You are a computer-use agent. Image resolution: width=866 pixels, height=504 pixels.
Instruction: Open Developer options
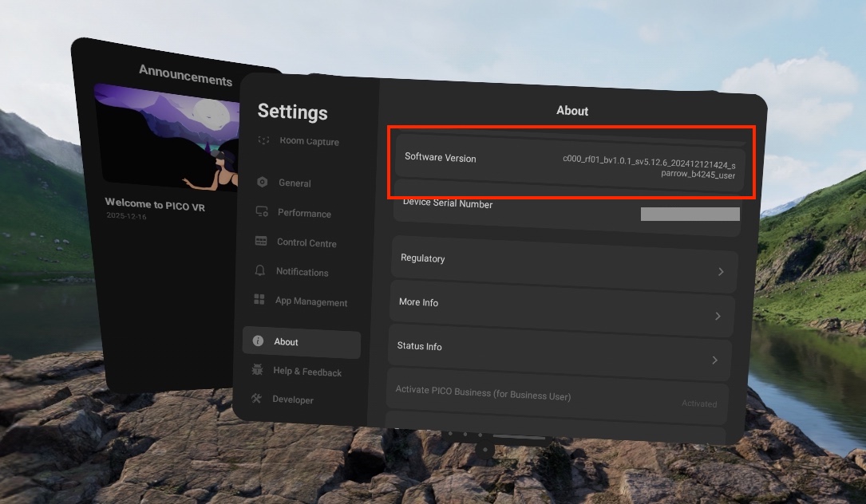coord(293,400)
